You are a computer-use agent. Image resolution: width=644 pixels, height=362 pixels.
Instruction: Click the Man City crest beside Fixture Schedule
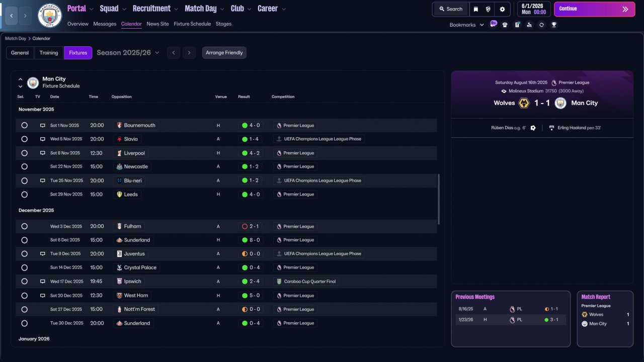click(x=33, y=83)
